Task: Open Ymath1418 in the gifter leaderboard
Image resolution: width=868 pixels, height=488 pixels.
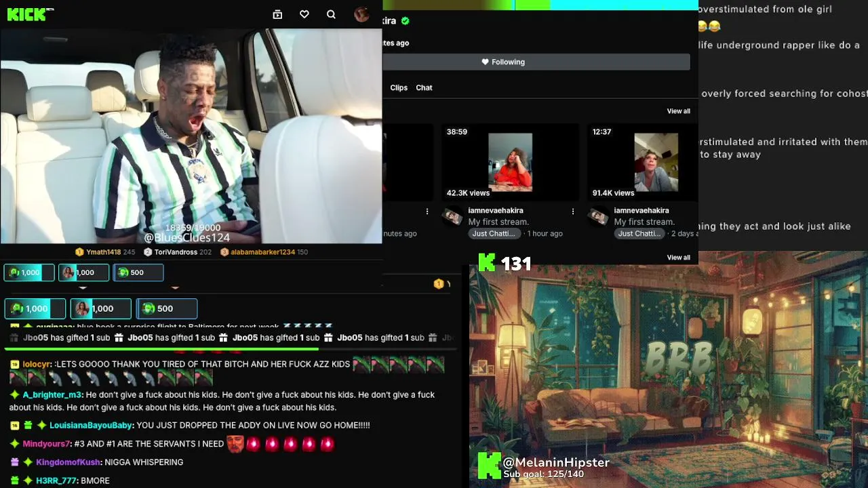Action: (x=104, y=252)
